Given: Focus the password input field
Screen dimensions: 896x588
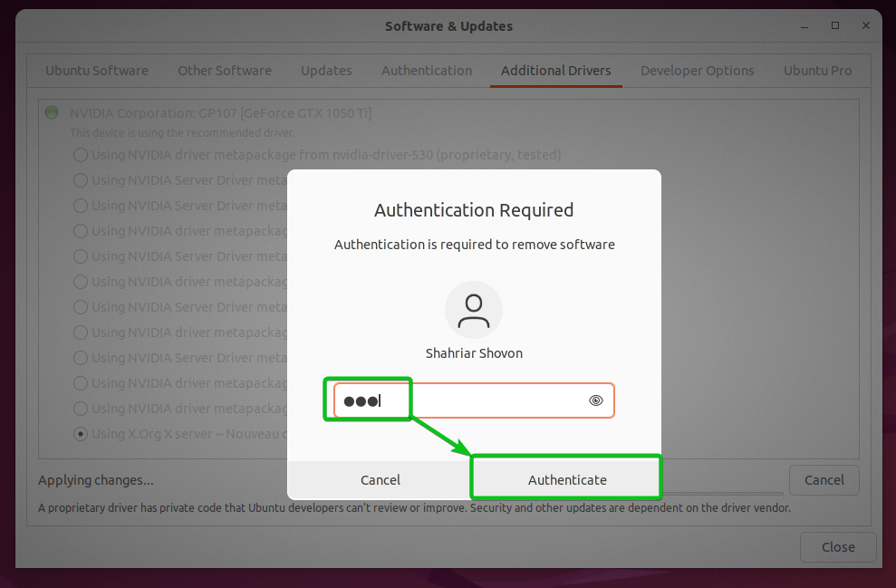Looking at the screenshot, I should (x=474, y=400).
